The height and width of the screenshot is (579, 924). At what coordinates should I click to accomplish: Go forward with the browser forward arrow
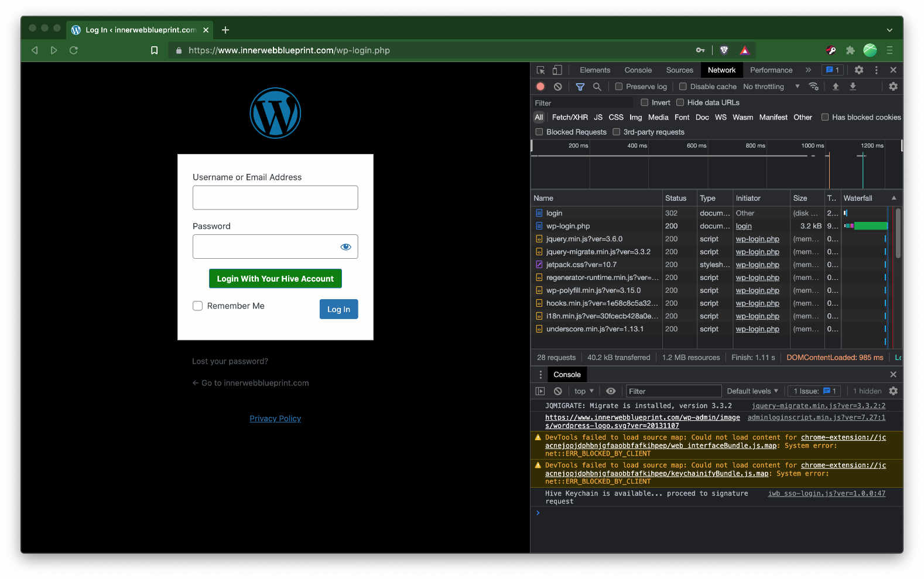[54, 50]
